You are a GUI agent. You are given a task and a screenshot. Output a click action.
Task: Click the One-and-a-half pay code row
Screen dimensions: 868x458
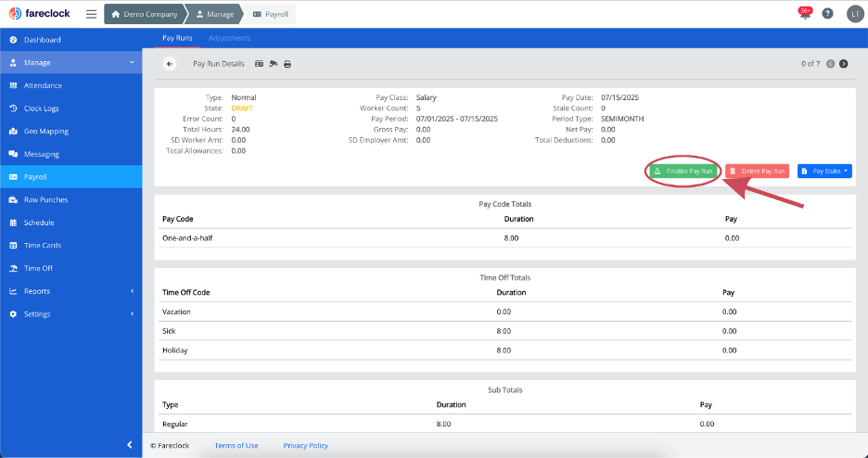click(504, 238)
